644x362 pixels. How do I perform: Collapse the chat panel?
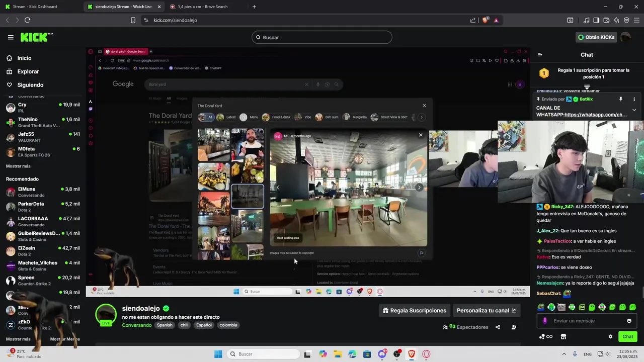coord(540,55)
